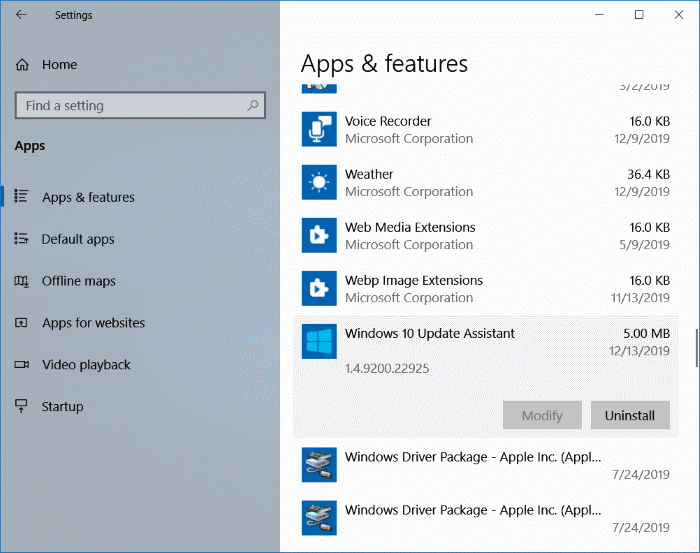Open Offline maps settings

coord(79,281)
